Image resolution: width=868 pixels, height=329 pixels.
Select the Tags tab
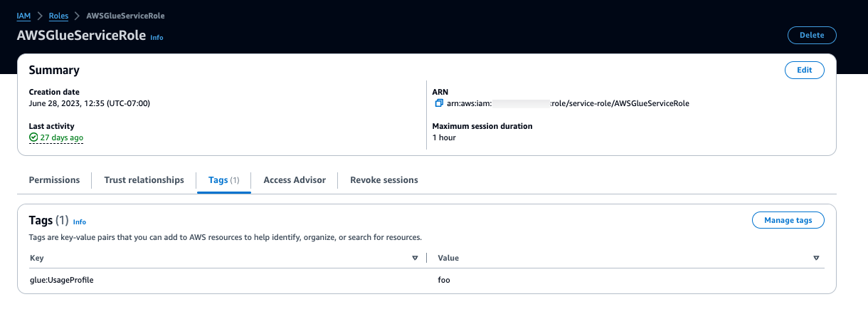(223, 180)
